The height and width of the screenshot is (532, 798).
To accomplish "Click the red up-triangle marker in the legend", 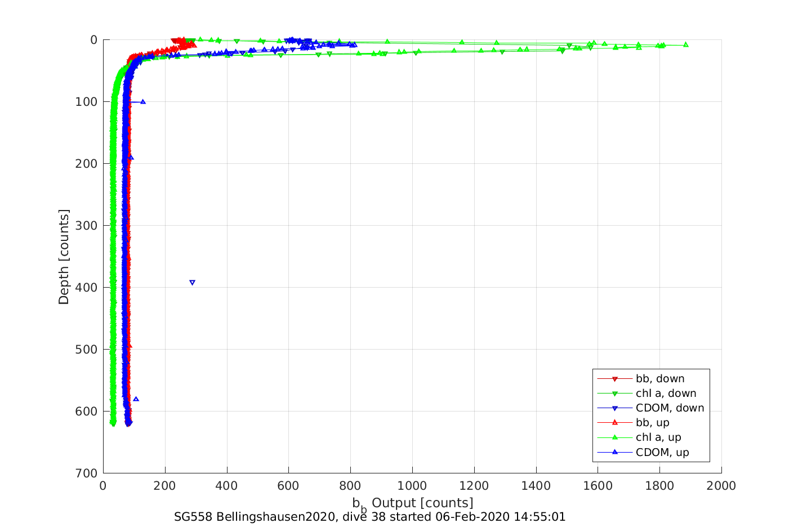I will (x=615, y=422).
